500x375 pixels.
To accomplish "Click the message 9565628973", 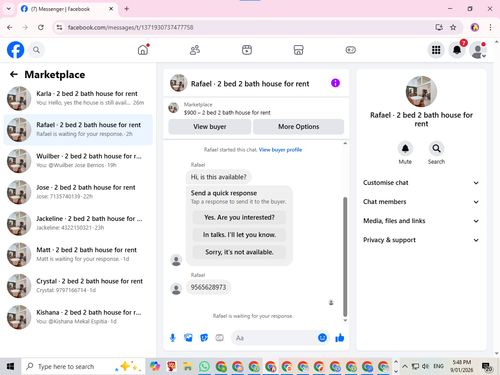I will (208, 287).
